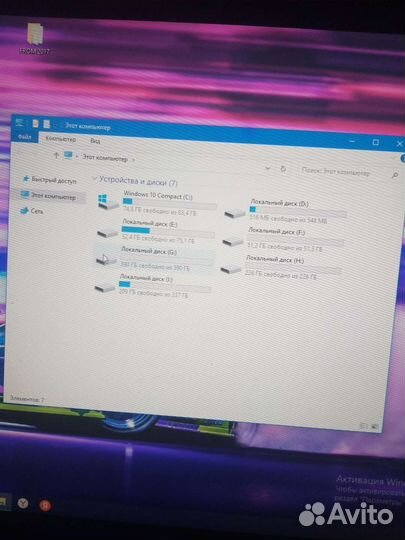Click the search magnifier icon
This screenshot has height=540, width=405.
[x=395, y=175]
